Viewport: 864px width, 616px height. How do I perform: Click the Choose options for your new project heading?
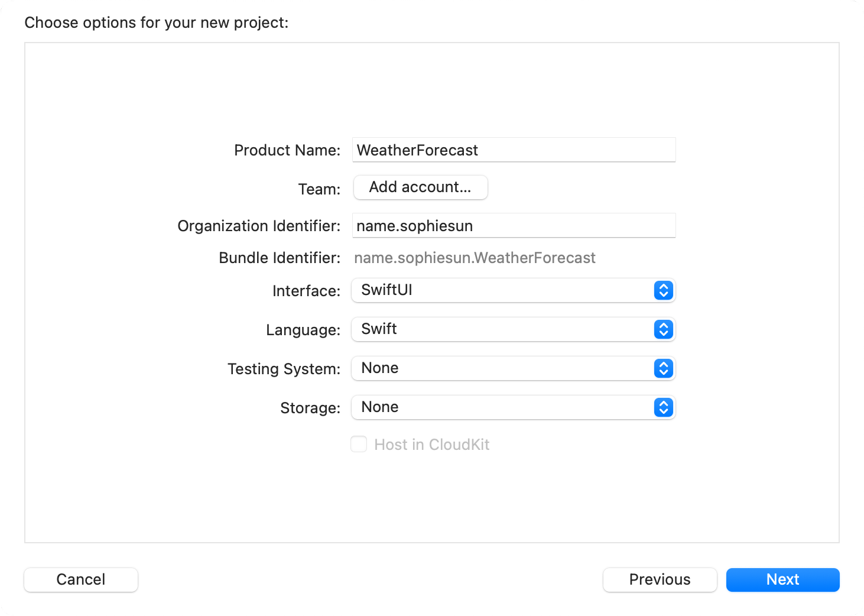[x=157, y=22]
